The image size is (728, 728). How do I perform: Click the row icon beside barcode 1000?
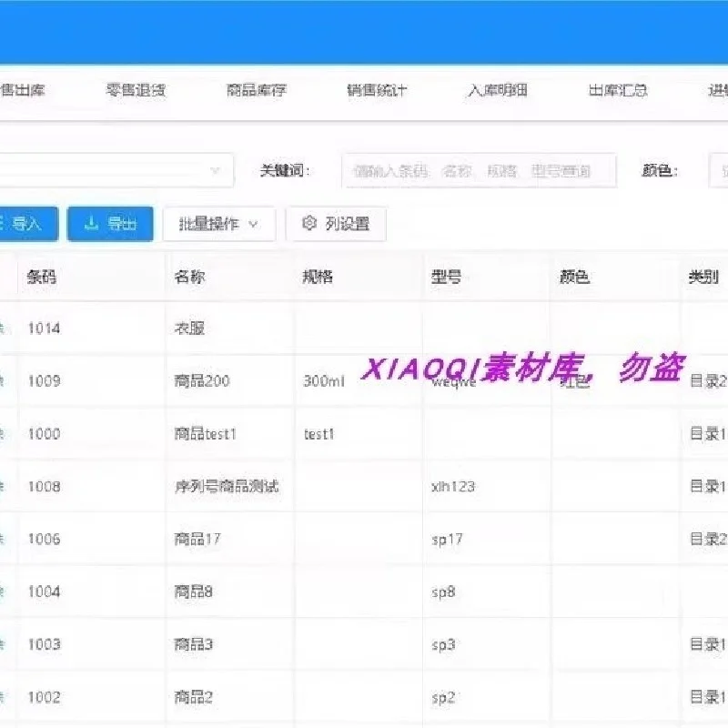3,433
